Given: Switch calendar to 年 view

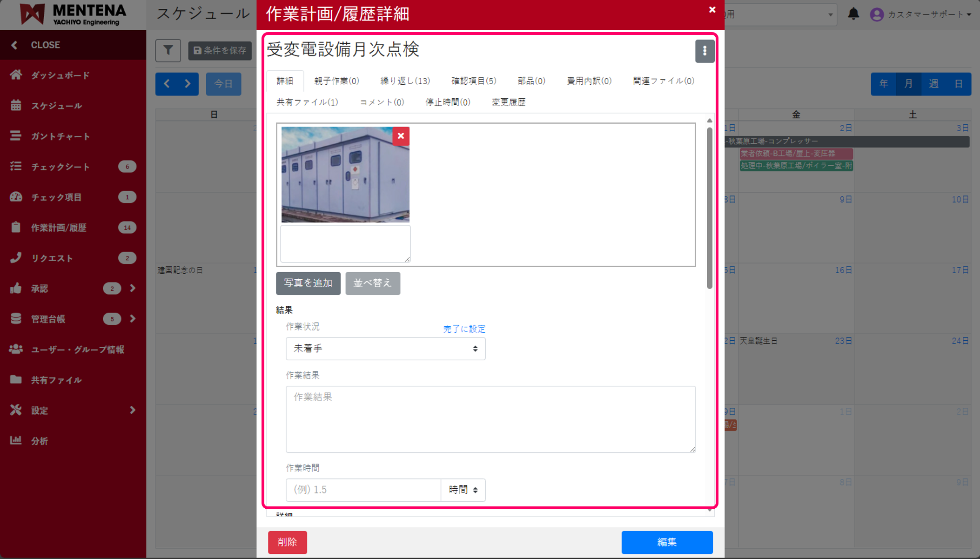Looking at the screenshot, I should [x=883, y=84].
